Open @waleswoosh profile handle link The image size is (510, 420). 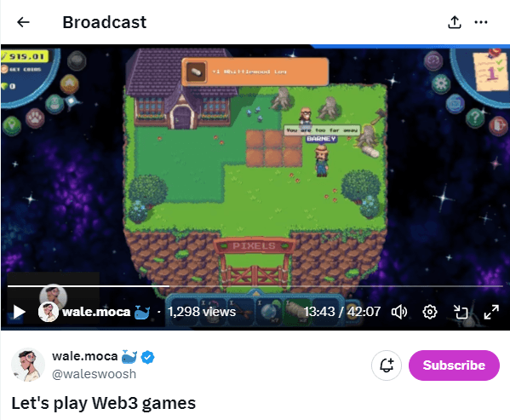tap(94, 374)
